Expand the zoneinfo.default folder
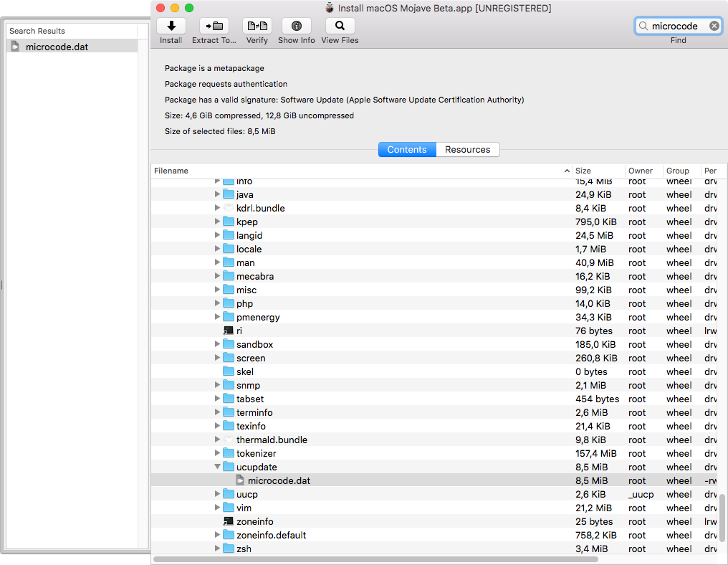 click(x=217, y=535)
